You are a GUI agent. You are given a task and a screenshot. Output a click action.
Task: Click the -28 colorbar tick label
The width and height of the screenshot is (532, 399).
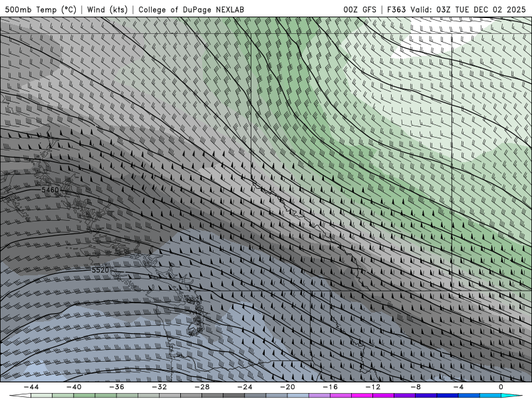pyautogui.click(x=202, y=387)
